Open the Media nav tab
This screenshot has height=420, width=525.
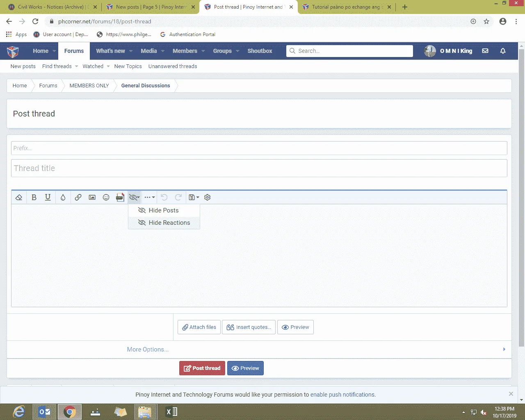(148, 51)
